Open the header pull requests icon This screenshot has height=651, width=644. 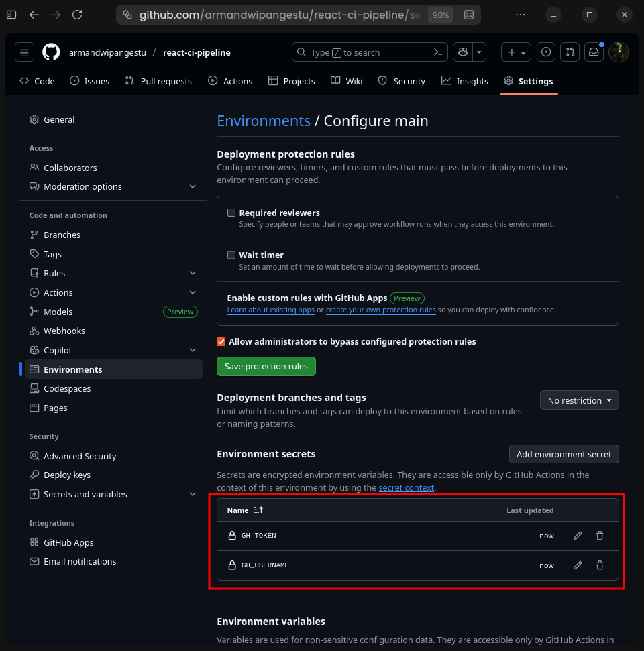pos(570,52)
